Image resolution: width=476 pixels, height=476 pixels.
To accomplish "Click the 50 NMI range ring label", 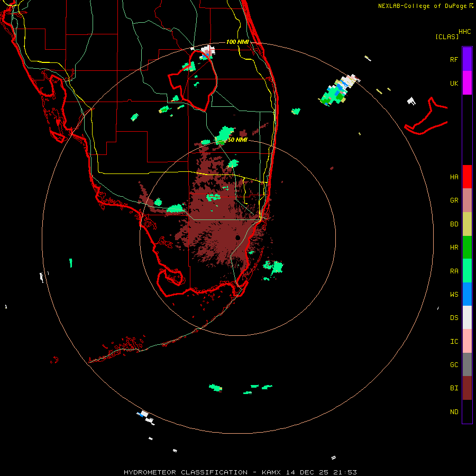I will [237, 140].
